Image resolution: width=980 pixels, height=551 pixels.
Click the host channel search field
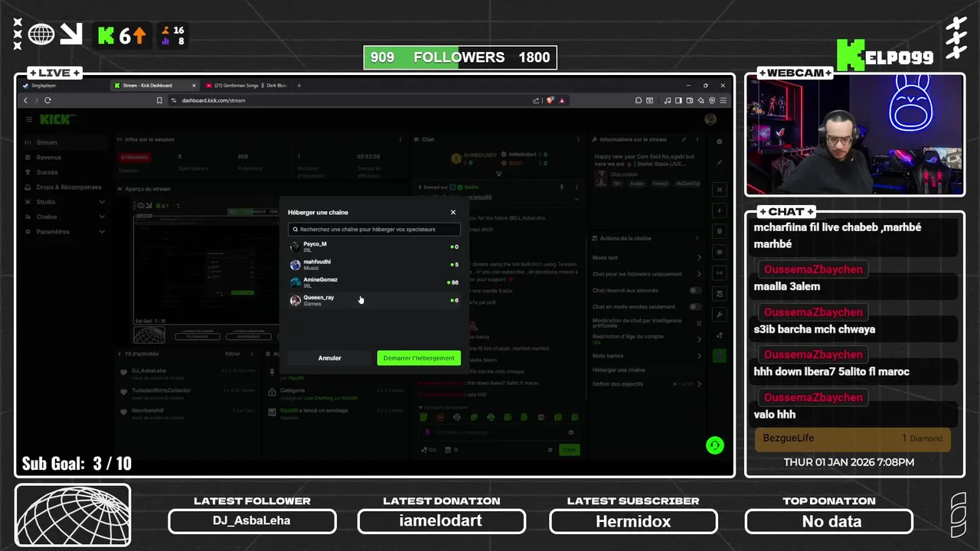tap(374, 229)
